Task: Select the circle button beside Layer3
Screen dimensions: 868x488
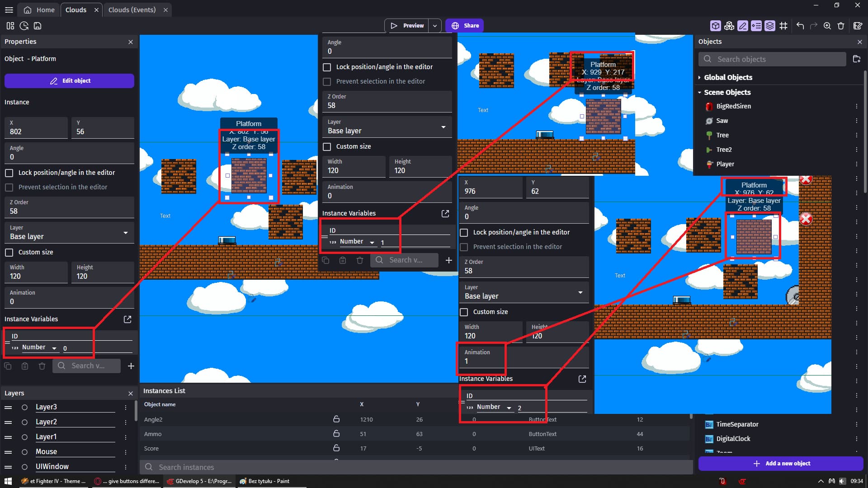Action: coord(24,407)
